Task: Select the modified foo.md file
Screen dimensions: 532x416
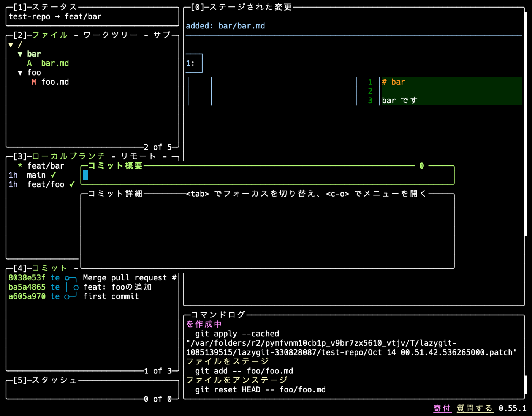Action: coord(55,82)
